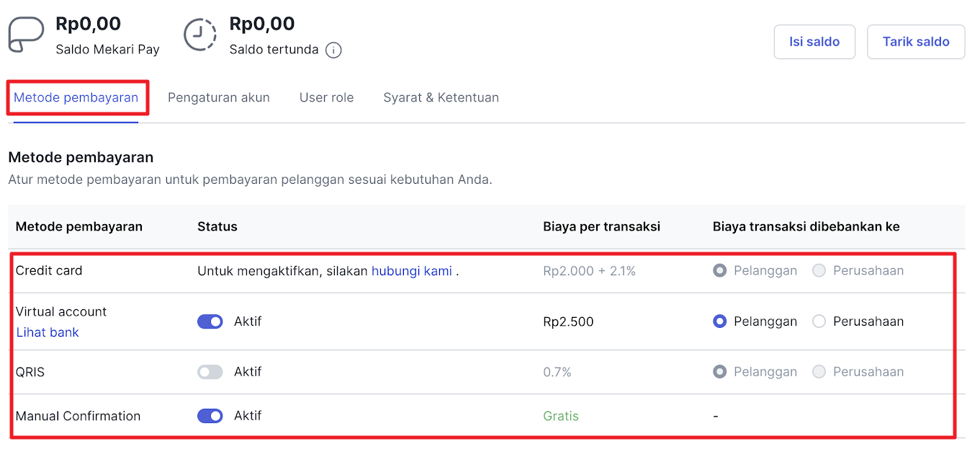Click the pending balance clock icon
980x462 pixels.
[199, 35]
